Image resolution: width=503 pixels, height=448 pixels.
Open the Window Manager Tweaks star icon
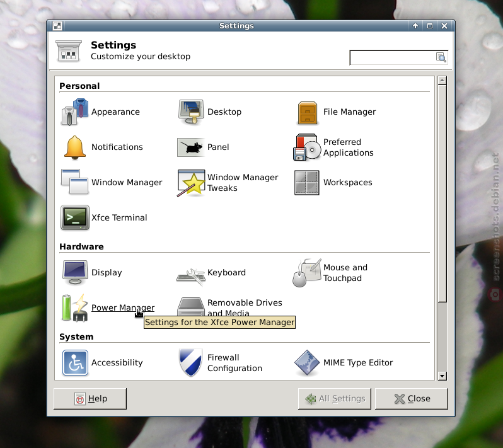point(191,183)
